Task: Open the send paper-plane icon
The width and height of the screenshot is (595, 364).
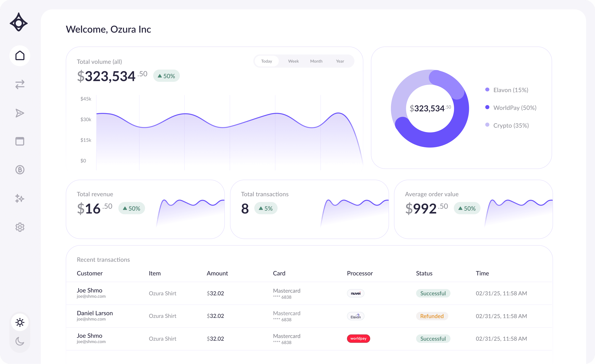Action: (x=20, y=113)
